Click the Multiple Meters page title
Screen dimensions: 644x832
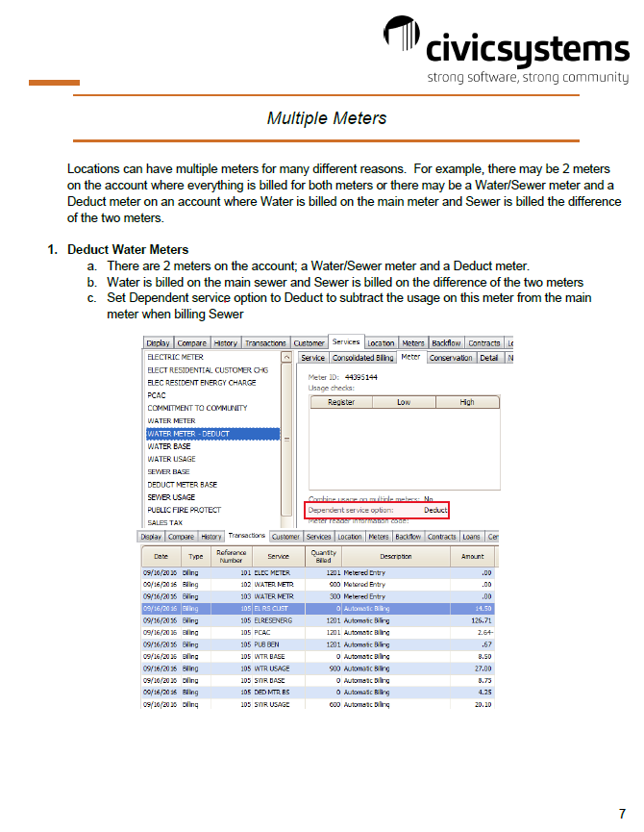[x=327, y=117]
